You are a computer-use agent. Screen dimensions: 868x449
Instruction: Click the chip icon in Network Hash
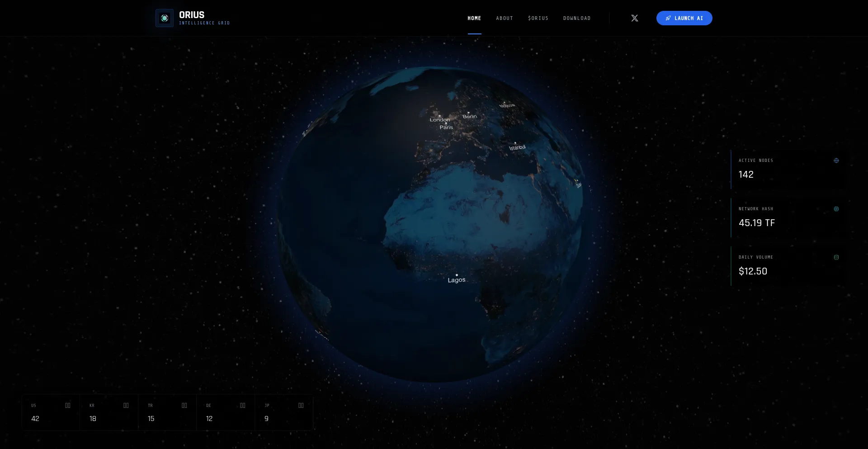click(x=836, y=209)
